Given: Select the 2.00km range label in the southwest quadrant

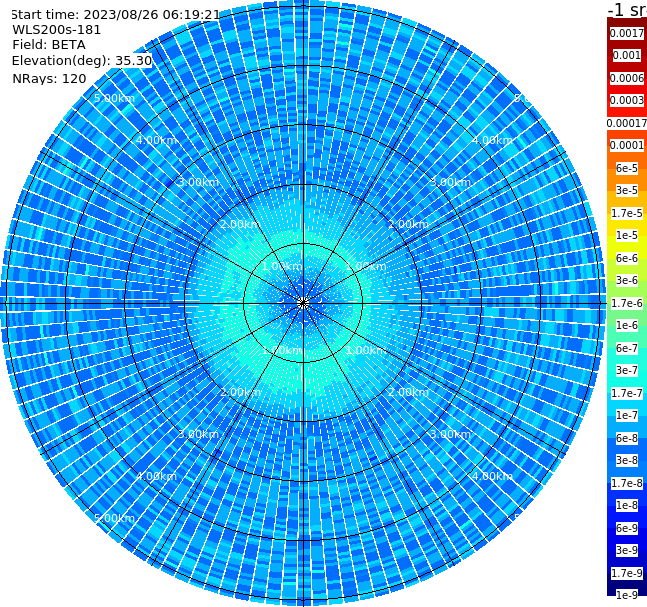Looking at the screenshot, I should point(240,392).
